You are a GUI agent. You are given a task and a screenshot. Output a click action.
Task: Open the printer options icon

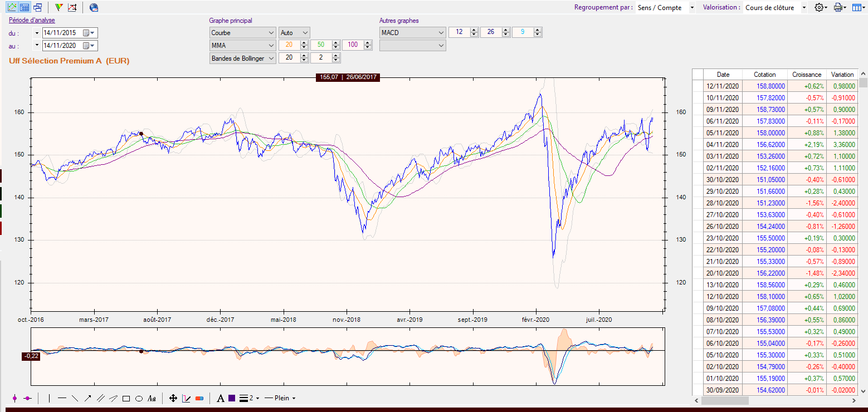coord(839,7)
